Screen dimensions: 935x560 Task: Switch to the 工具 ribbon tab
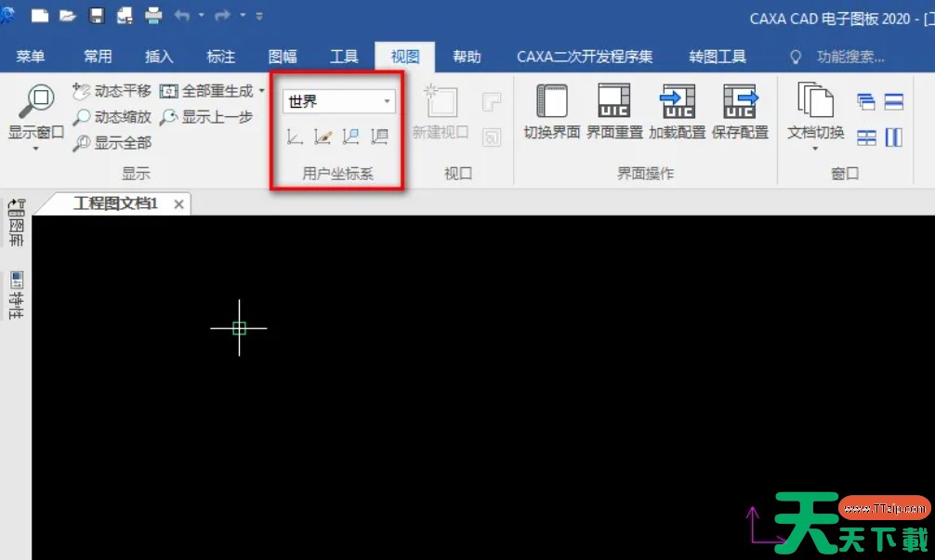point(344,57)
